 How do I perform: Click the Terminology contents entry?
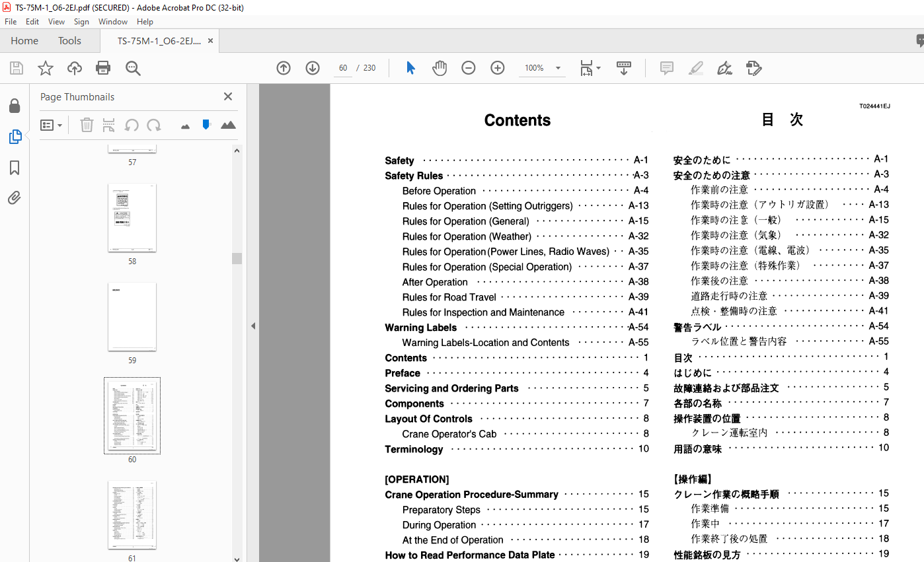pyautogui.click(x=414, y=449)
